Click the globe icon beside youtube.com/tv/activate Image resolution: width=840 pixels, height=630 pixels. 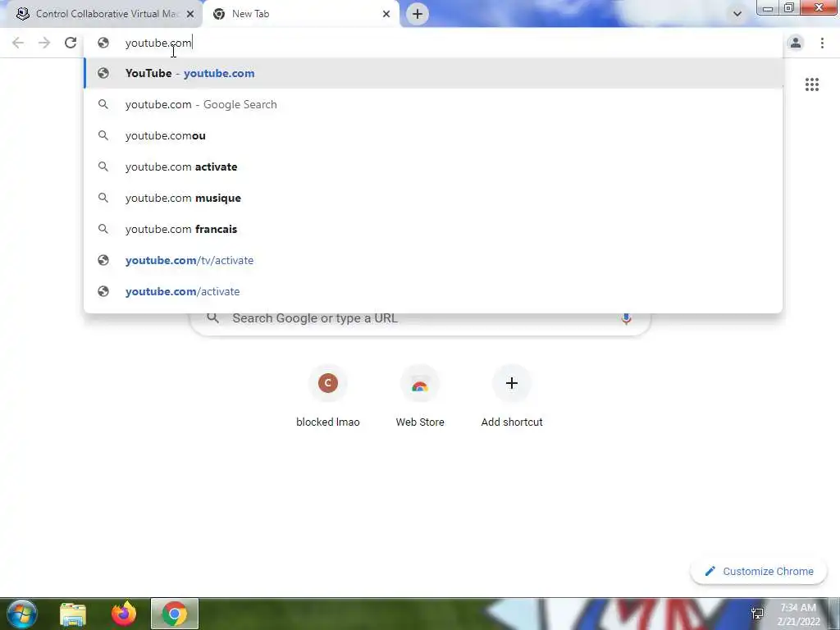103,260
